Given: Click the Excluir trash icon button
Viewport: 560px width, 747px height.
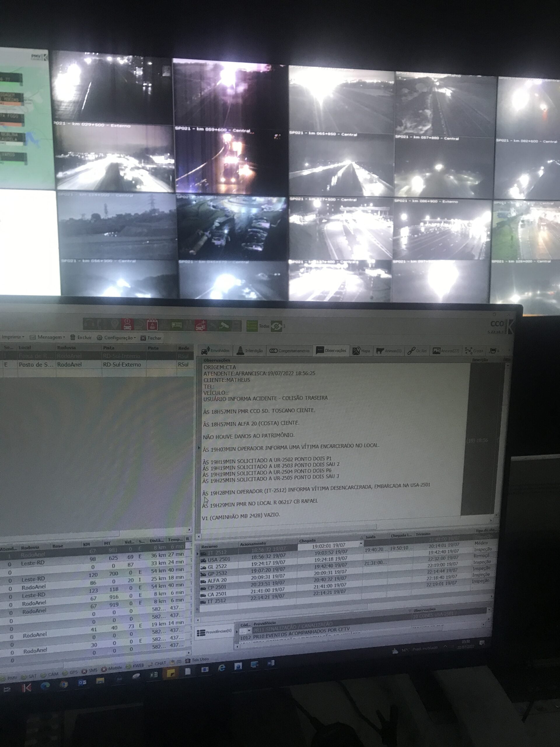Looking at the screenshot, I should (x=81, y=337).
